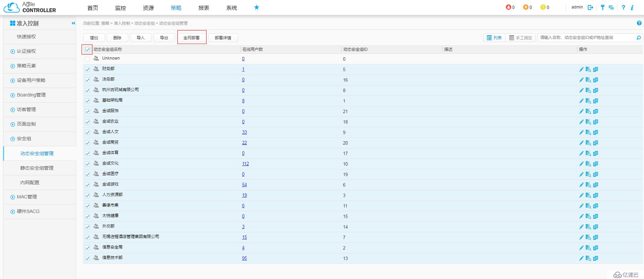Viewport: 644px width, 279px height.
Task: Click the 导出 button
Action: click(x=164, y=38)
